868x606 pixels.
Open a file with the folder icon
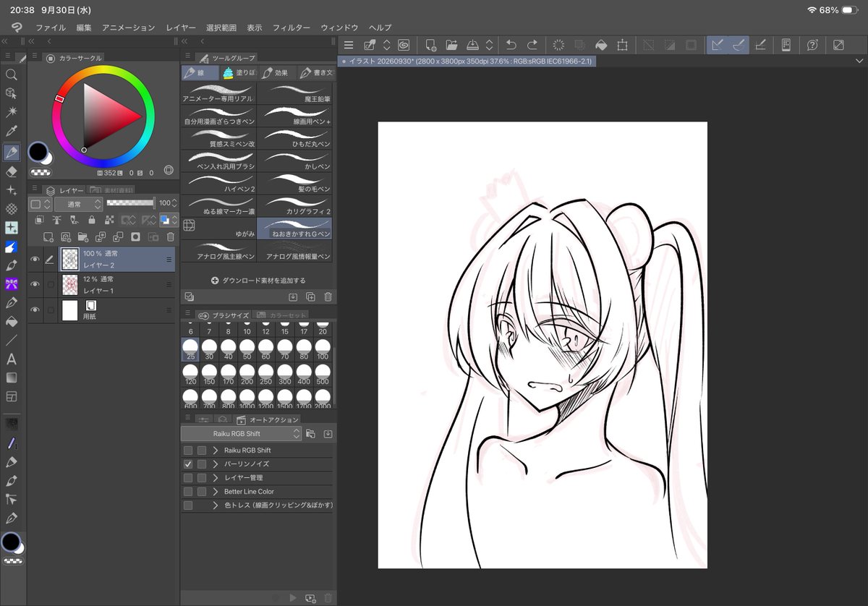451,45
